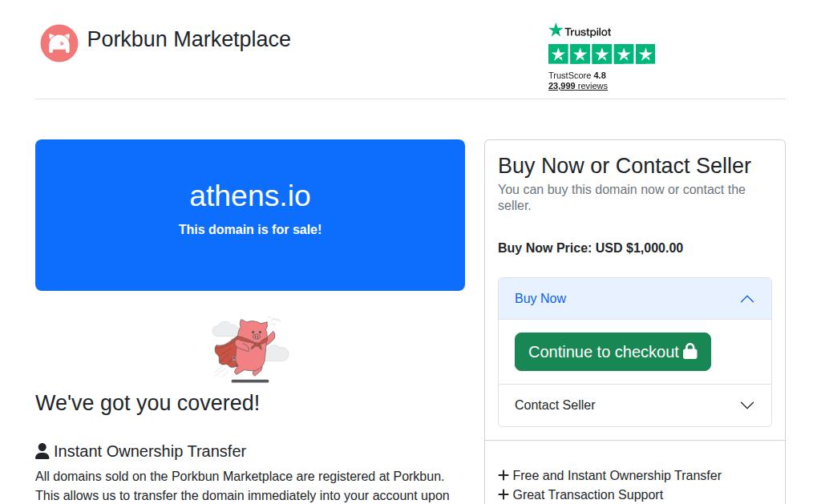Click the Porkbun Marketplace title

point(188,39)
